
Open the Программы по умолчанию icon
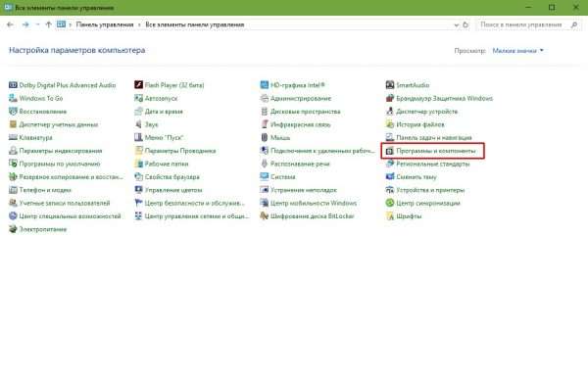click(x=13, y=164)
